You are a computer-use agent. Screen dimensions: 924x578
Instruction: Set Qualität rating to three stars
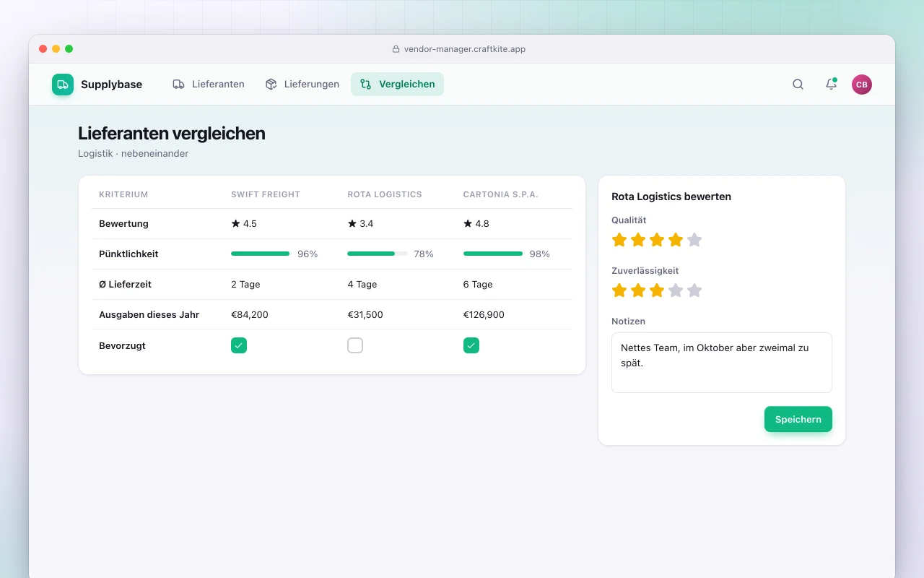click(657, 240)
